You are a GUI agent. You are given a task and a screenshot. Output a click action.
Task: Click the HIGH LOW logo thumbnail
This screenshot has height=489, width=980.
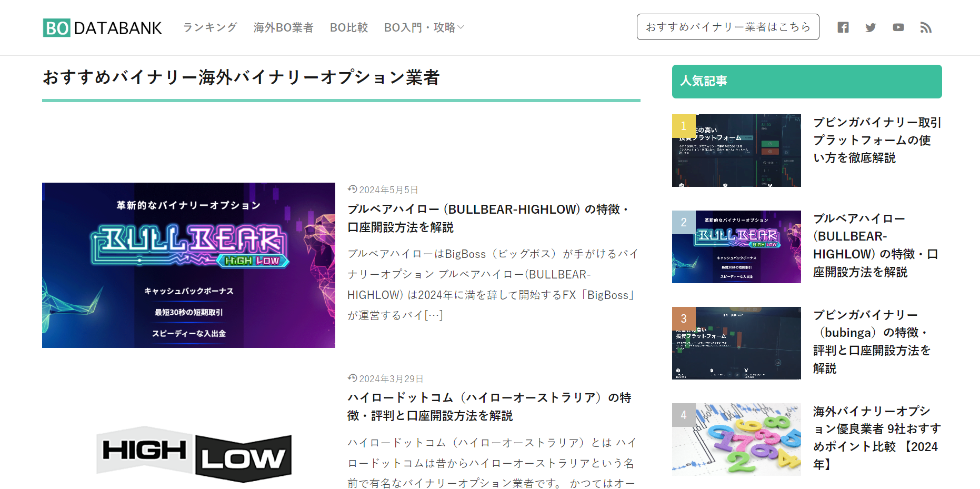tap(194, 454)
